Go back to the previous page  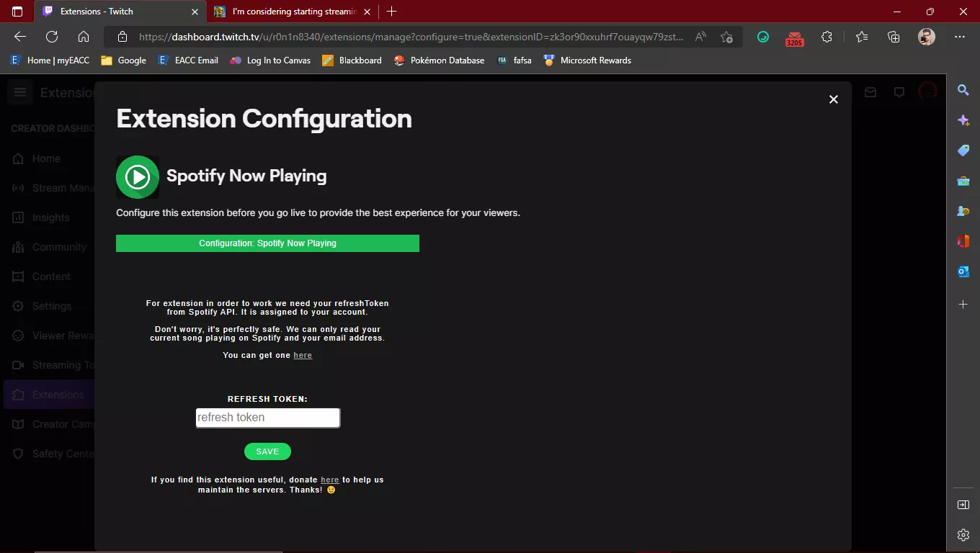(20, 37)
